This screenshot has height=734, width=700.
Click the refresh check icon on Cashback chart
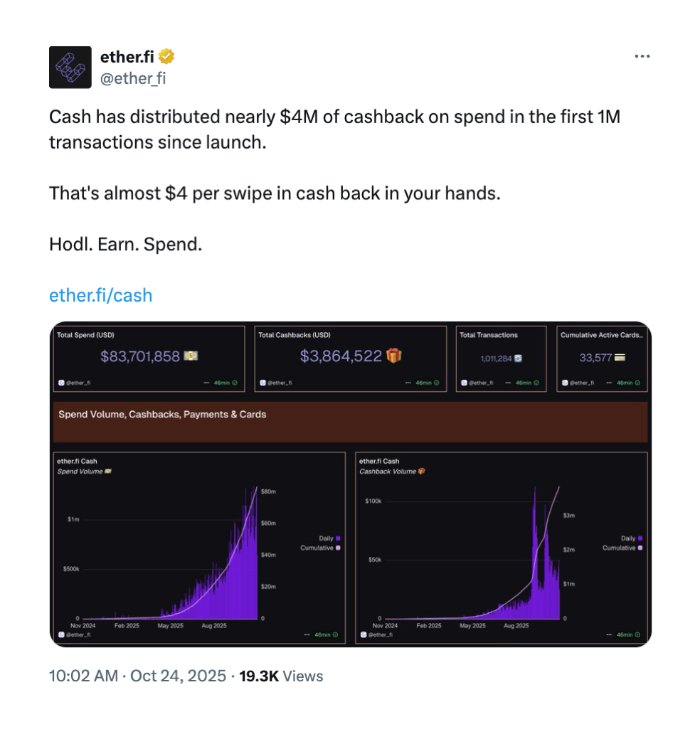coord(638,634)
